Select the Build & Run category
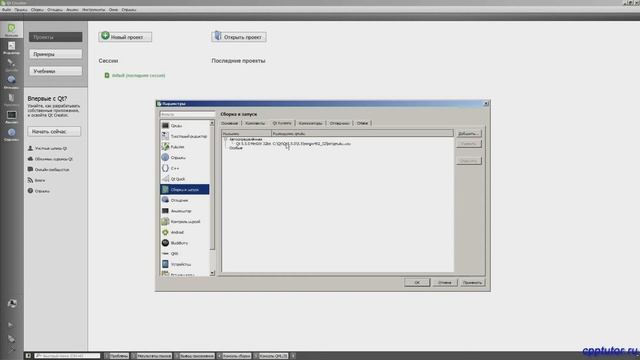Viewport: 640px width, 360px height. pyautogui.click(x=185, y=189)
